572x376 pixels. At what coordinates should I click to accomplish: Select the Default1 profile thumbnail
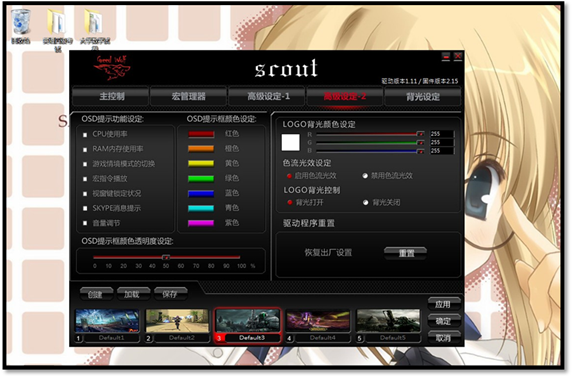(107, 321)
